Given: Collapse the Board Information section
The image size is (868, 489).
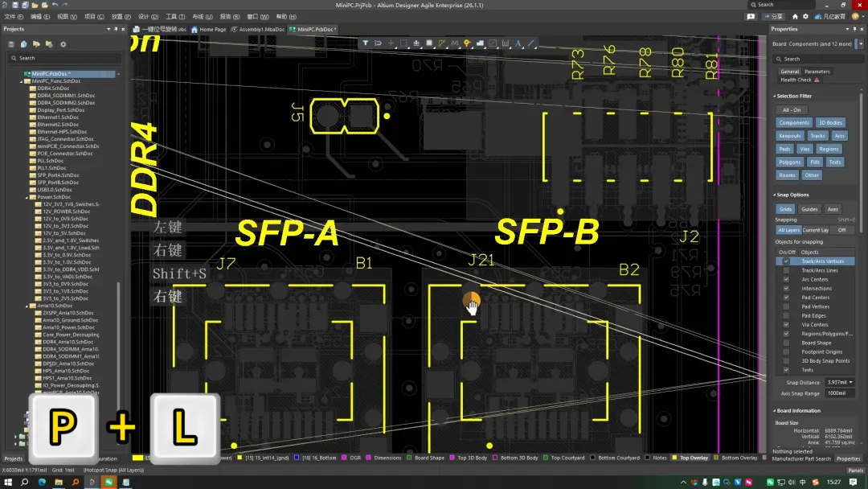Looking at the screenshot, I should click(775, 411).
